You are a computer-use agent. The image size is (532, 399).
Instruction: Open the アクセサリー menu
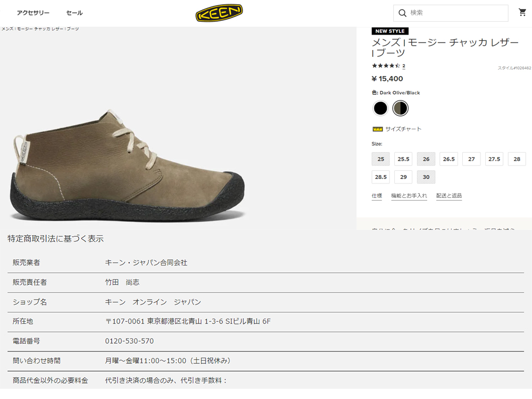tap(33, 13)
